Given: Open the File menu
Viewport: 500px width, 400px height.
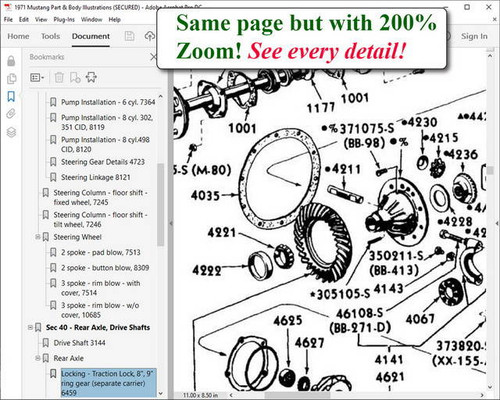Looking at the screenshot, I should tap(8, 20).
